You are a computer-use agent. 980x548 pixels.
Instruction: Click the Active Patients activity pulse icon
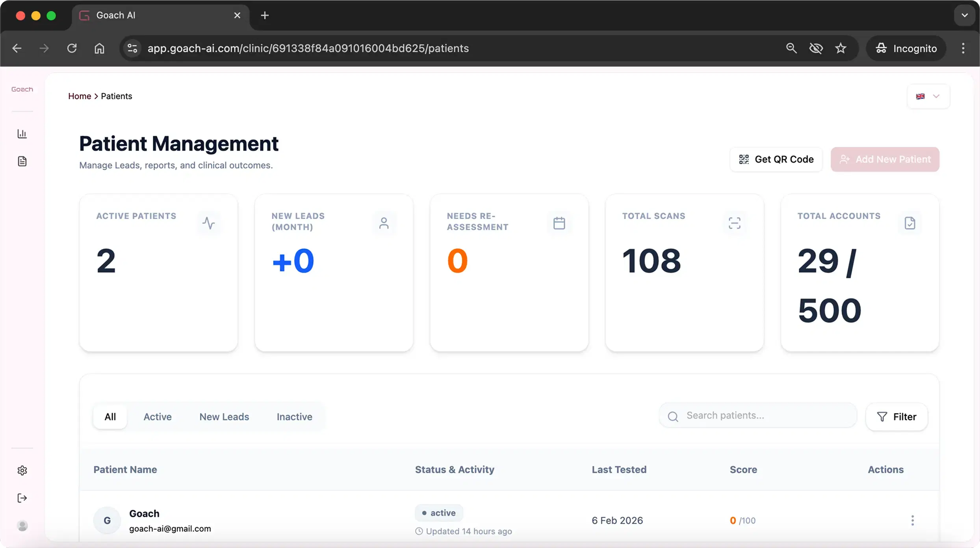(x=208, y=223)
